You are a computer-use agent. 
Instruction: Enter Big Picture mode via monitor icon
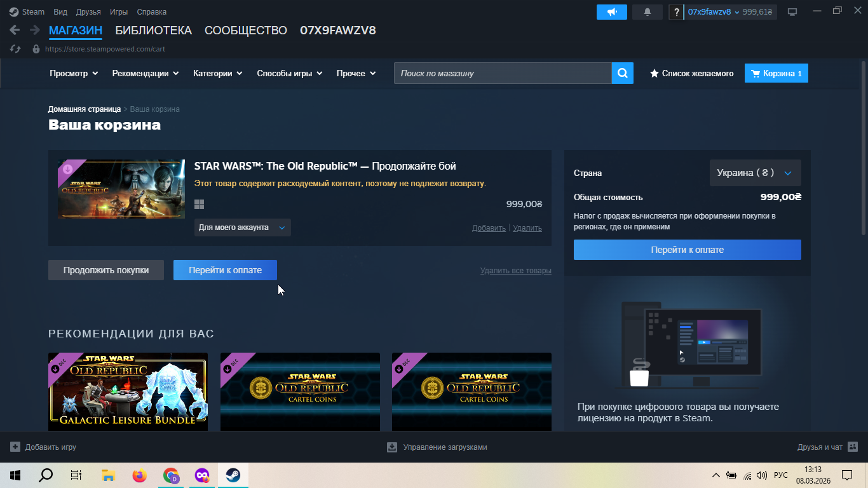[x=792, y=12]
